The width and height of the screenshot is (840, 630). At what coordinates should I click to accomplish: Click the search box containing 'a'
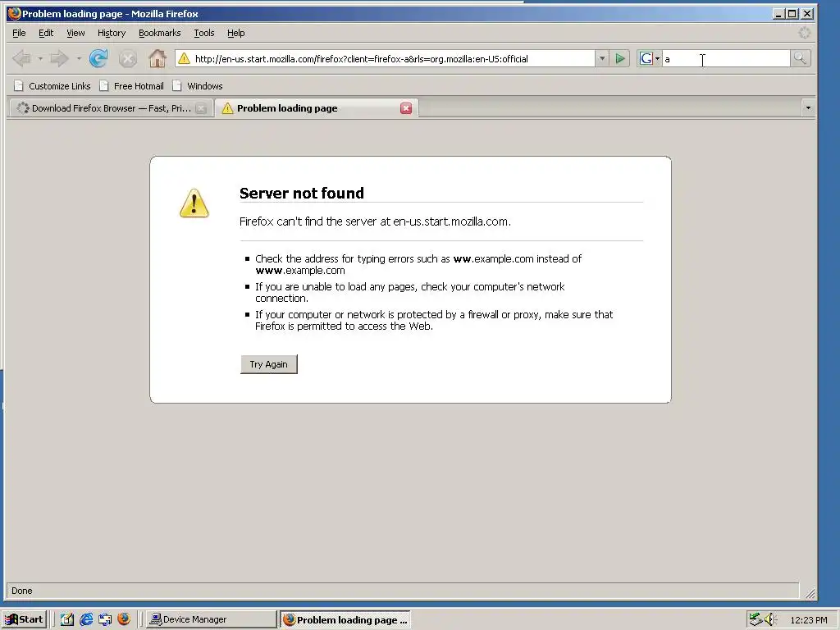[x=725, y=59]
